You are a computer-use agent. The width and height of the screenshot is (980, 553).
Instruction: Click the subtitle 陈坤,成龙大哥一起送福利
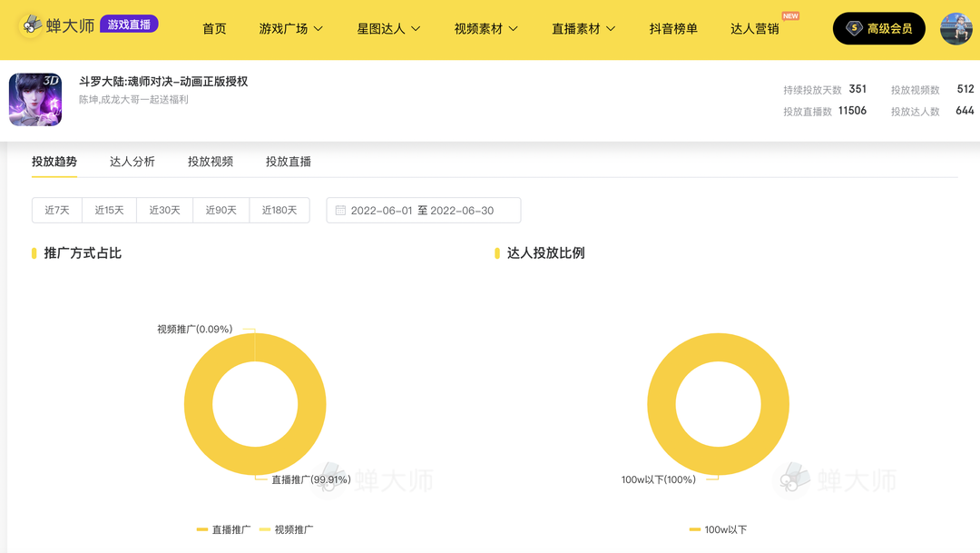(x=133, y=100)
